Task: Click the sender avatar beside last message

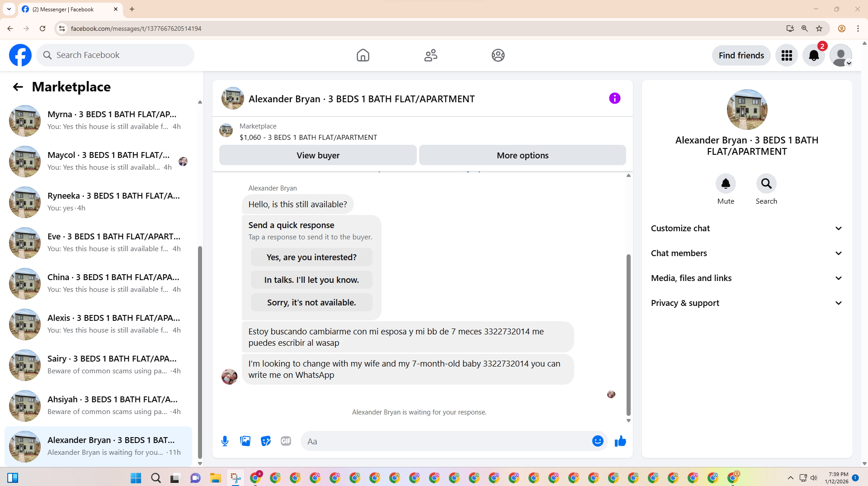Action: point(229,376)
